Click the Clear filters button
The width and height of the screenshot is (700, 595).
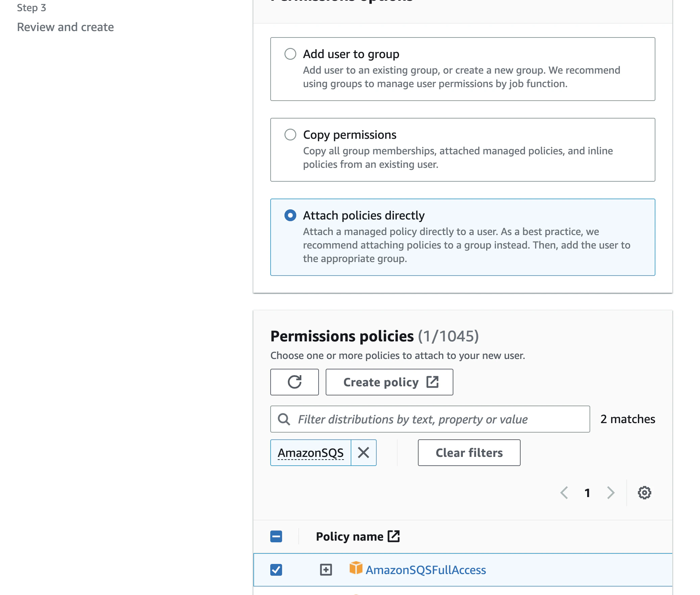click(x=469, y=452)
